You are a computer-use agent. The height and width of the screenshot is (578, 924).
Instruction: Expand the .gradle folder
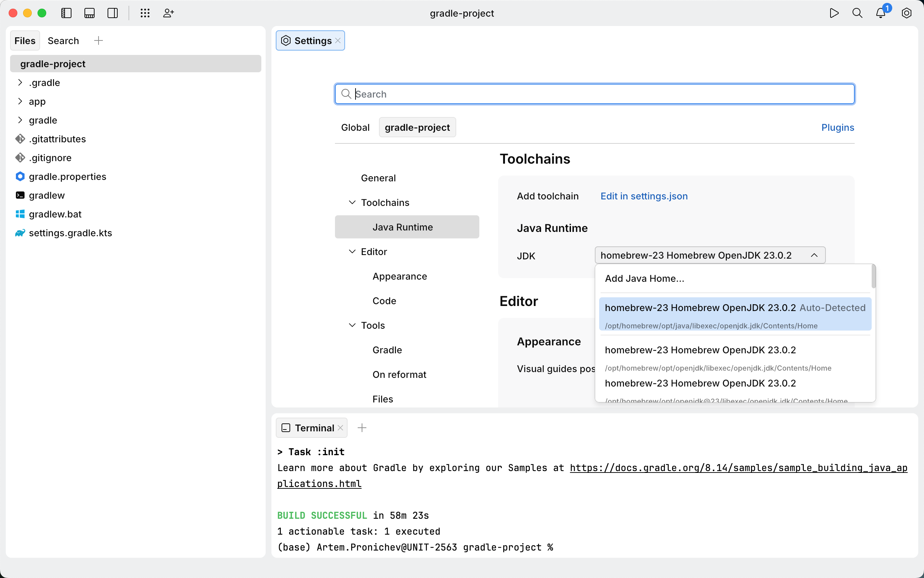tap(20, 83)
